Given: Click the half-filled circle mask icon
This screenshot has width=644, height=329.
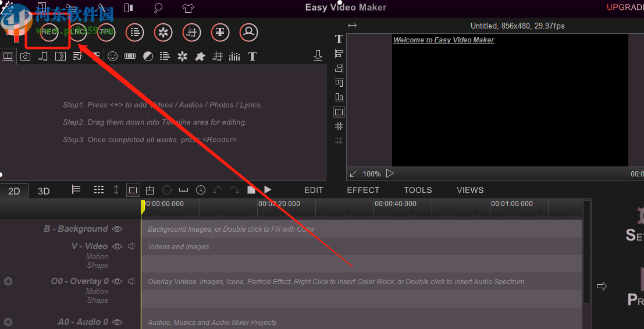Looking at the screenshot, I should pos(148,56).
